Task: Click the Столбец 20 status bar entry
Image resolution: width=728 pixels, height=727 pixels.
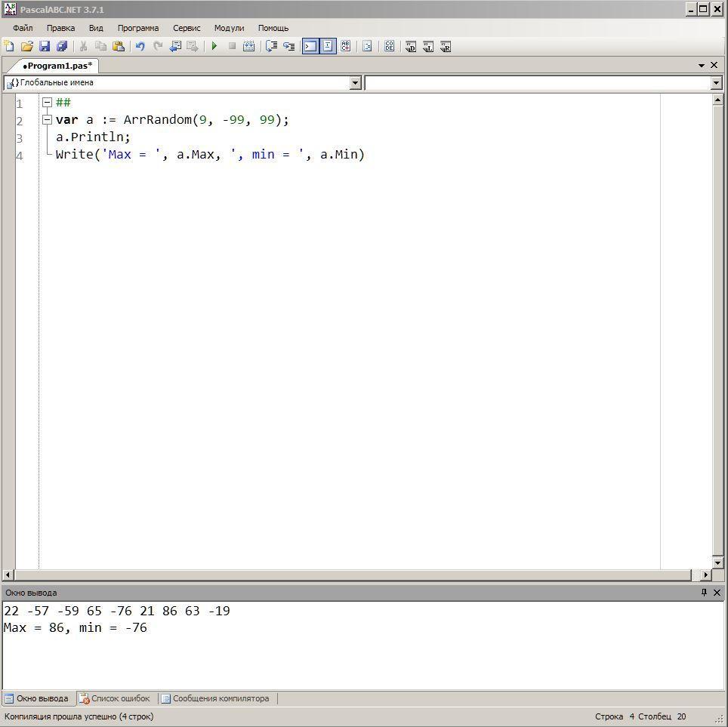Action: pos(662,716)
